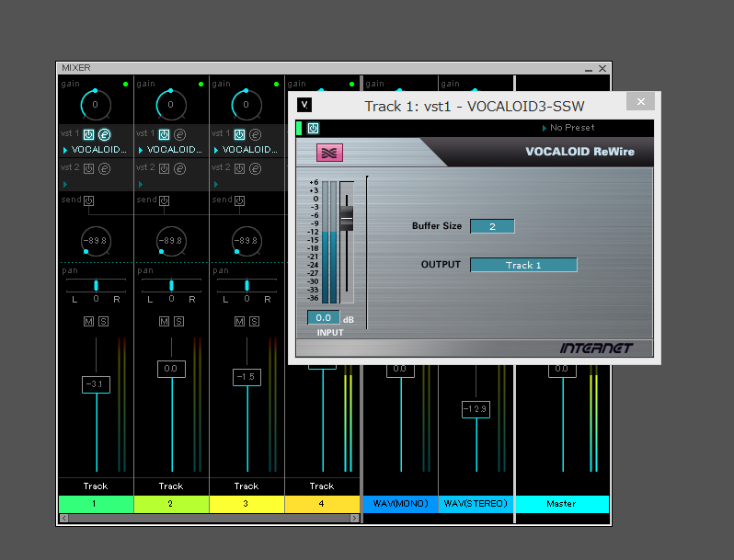Select the WAV(STEREO) channel label
The image size is (734, 560).
(476, 504)
